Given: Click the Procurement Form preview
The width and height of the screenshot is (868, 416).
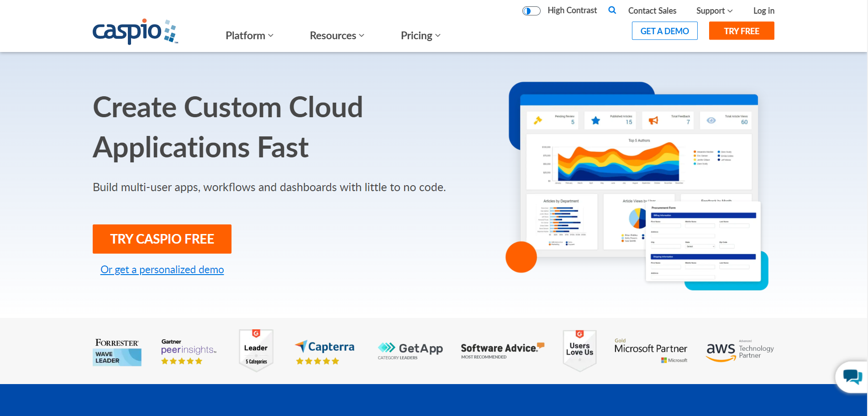Looking at the screenshot, I should (703, 242).
